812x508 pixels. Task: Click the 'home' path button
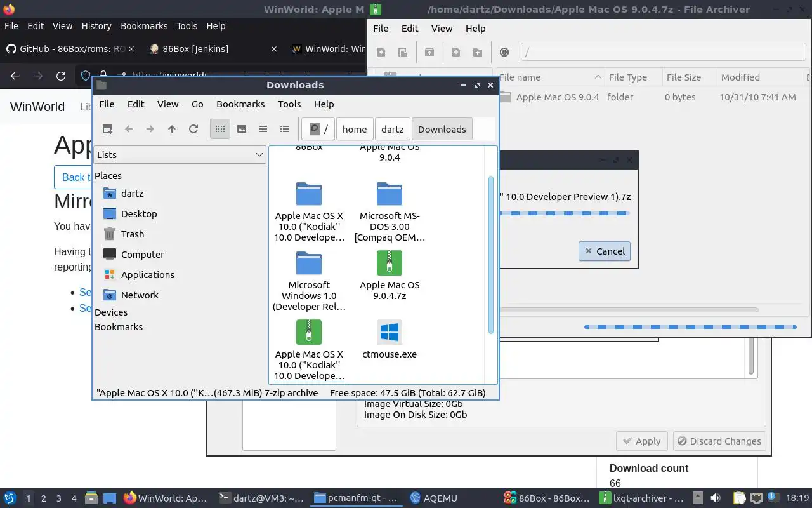(x=355, y=129)
